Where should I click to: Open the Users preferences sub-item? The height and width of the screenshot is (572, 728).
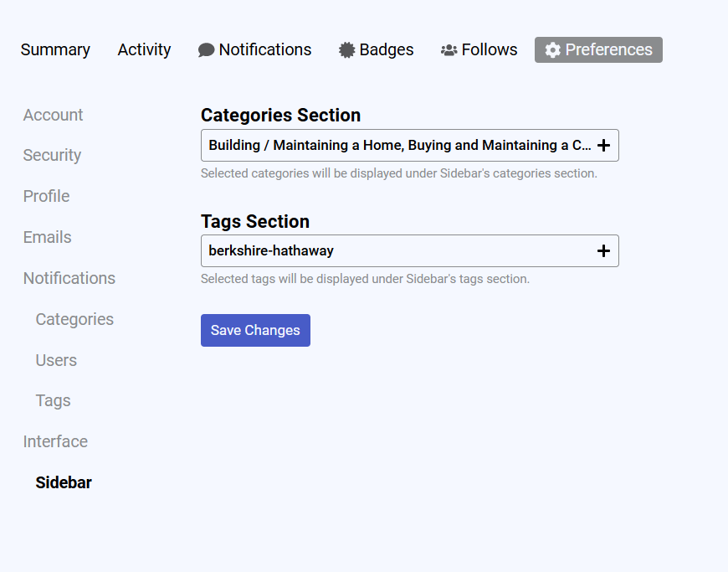click(x=56, y=360)
